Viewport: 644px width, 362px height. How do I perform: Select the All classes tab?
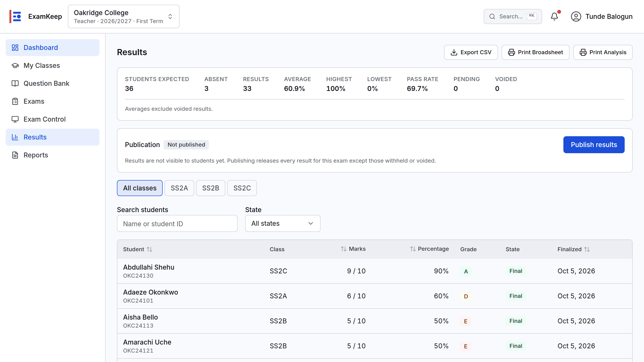click(140, 188)
